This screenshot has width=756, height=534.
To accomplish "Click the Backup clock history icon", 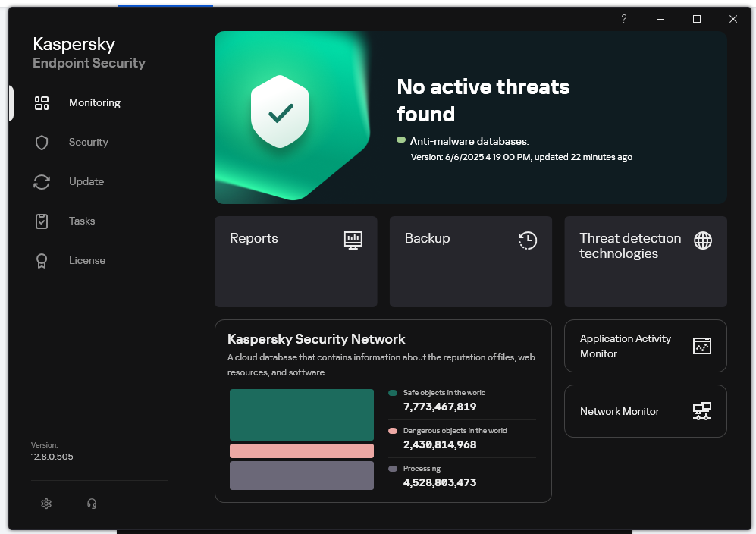I will [528, 240].
